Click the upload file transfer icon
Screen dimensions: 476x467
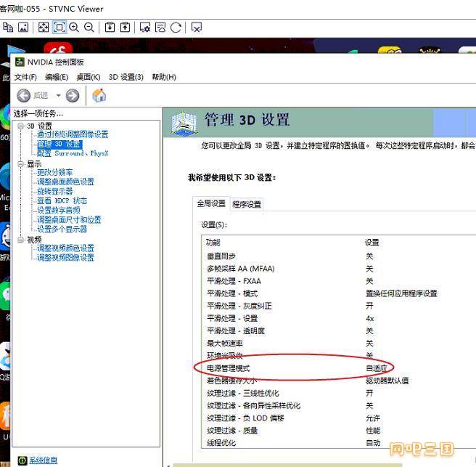(125, 28)
